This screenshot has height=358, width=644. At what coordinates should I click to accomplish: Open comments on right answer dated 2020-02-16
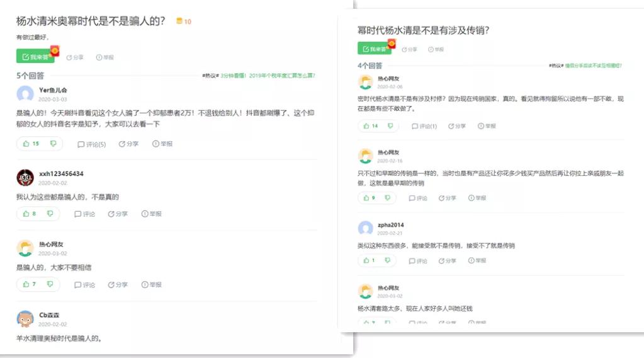click(x=418, y=198)
